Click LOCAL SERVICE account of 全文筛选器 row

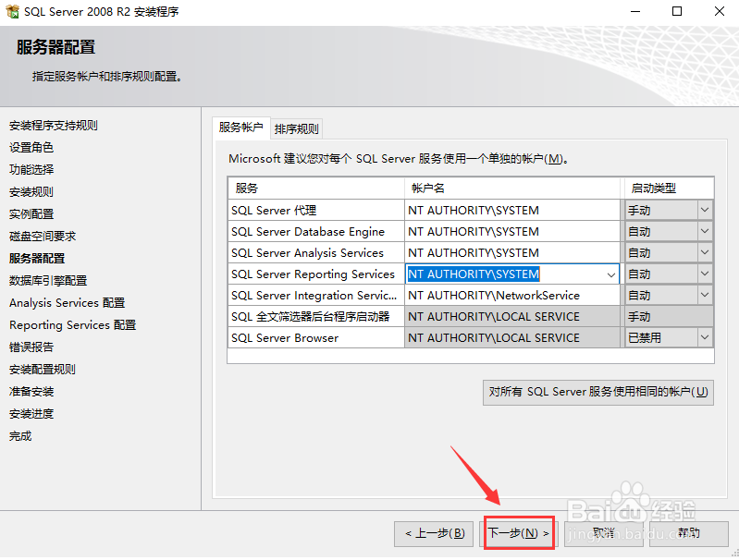512,316
